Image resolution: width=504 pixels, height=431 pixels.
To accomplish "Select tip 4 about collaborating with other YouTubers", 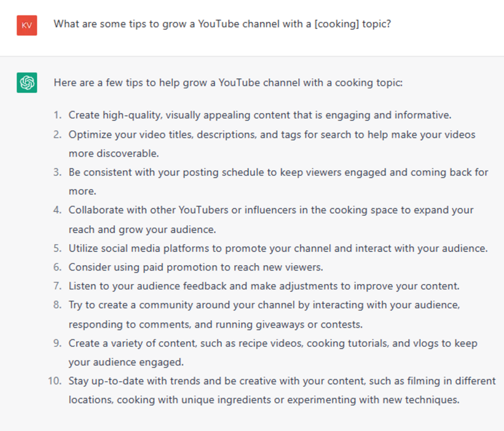I will click(271, 219).
